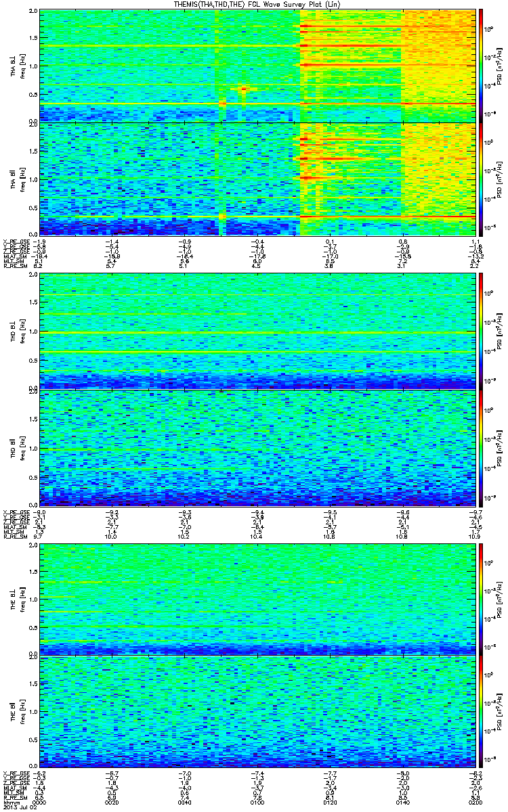Screen dimensions: 508x812
Task: Click the "0000" time tick label
Action: tap(40, 803)
